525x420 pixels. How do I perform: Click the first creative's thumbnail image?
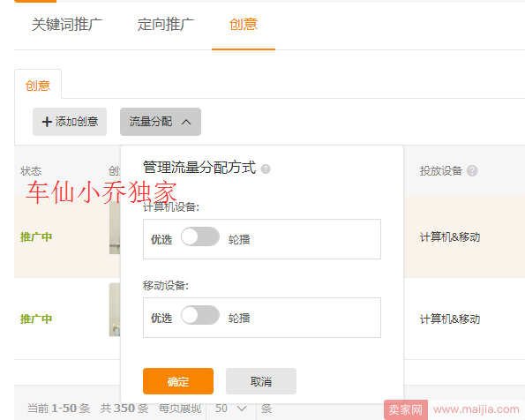(115, 228)
